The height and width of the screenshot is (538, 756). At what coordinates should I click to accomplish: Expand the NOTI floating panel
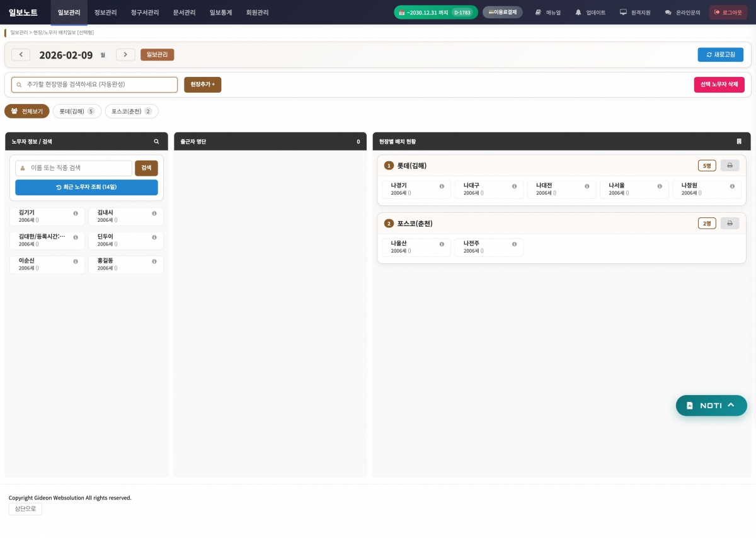[711, 406]
